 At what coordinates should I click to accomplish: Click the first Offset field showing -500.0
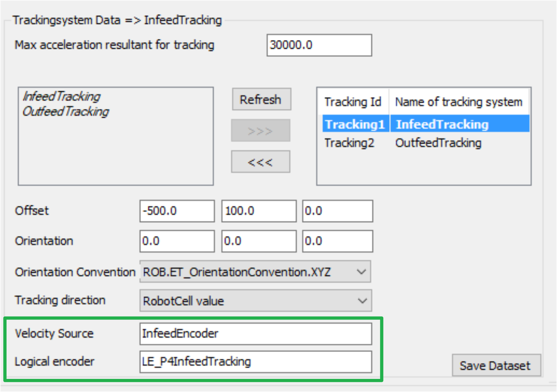coord(176,211)
